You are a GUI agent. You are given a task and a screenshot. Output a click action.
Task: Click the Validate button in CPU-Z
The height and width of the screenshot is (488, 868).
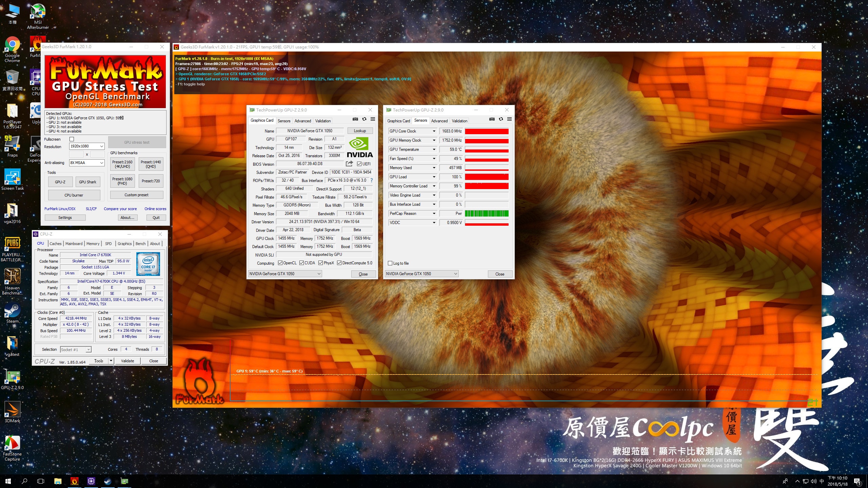tap(127, 361)
